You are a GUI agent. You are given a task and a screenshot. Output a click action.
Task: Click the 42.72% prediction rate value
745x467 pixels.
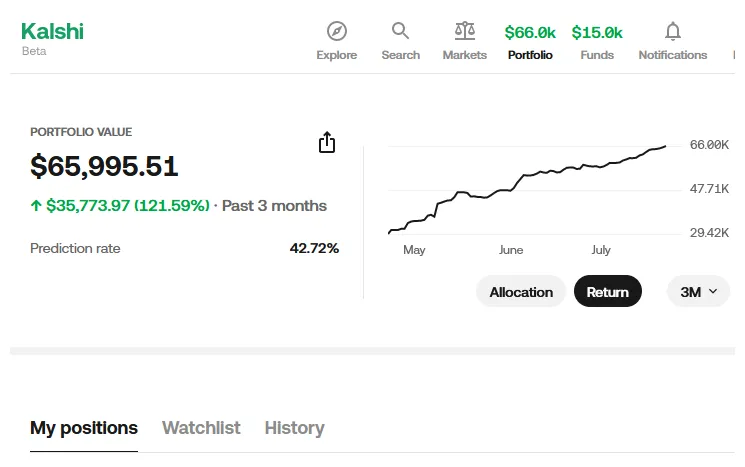(x=314, y=248)
